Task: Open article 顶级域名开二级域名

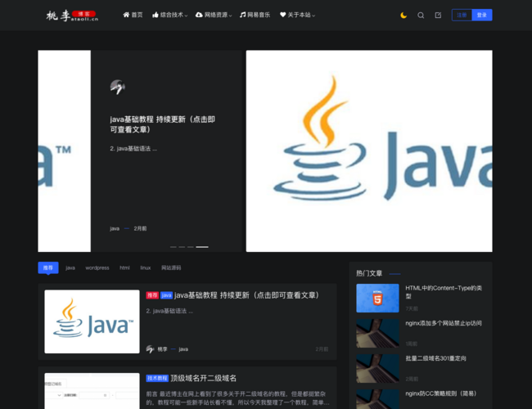Action: (x=203, y=378)
